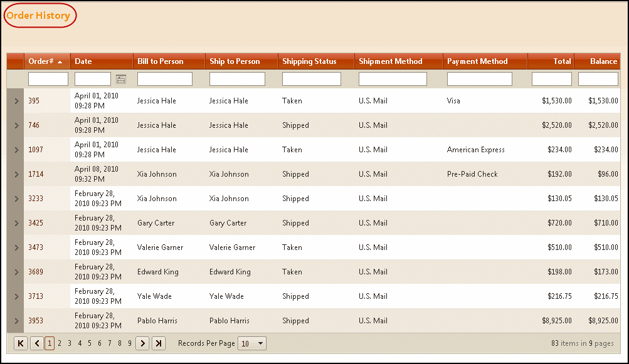Image resolution: width=629 pixels, height=364 pixels.
Task: Expand the row for order 3425
Action: tap(16, 223)
